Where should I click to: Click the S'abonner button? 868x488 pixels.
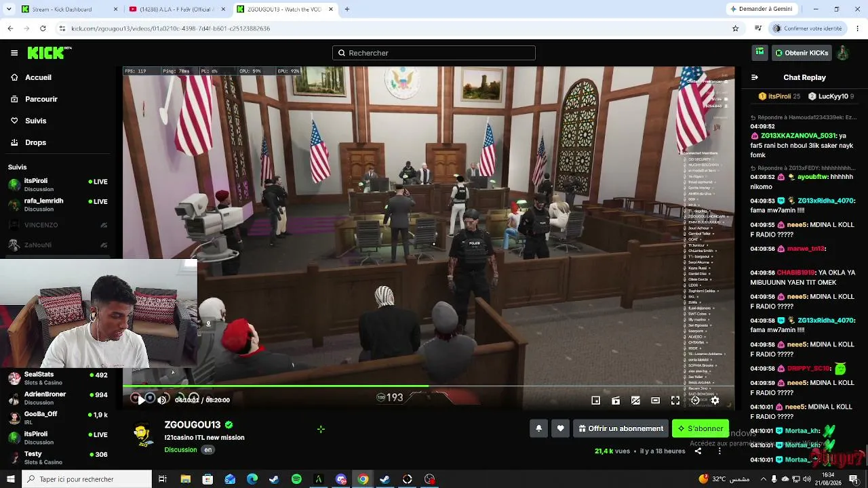(x=700, y=428)
